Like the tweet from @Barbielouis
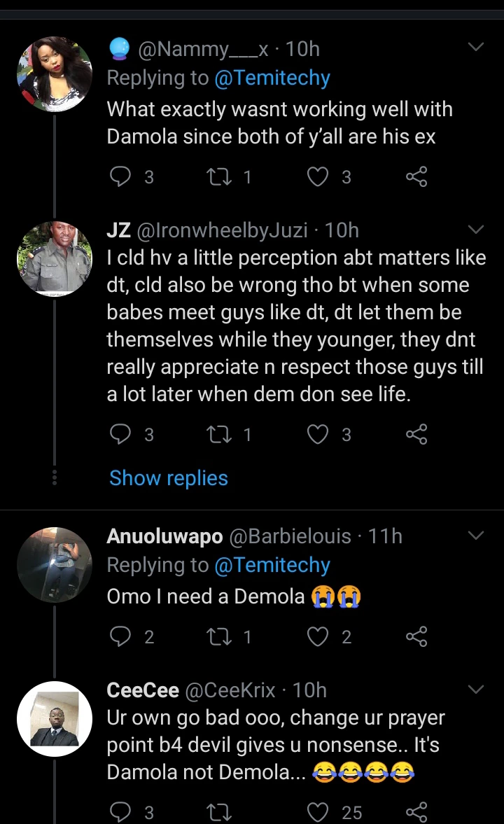The height and width of the screenshot is (824, 504). pyautogui.click(x=318, y=636)
